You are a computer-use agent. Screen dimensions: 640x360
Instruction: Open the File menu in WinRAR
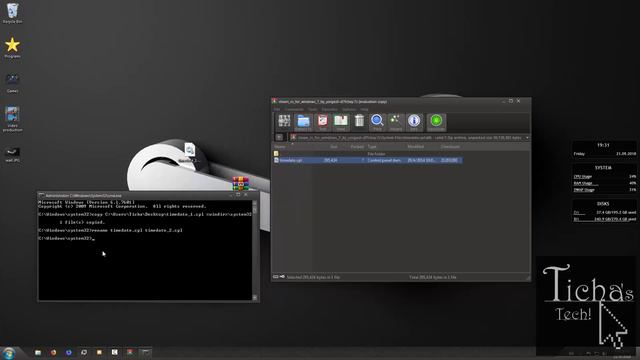[277, 109]
